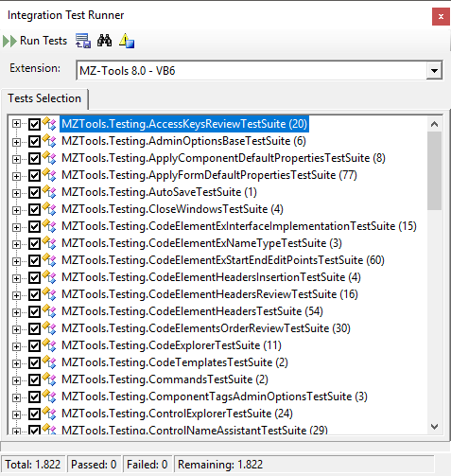Click the Run Tests label
This screenshot has height=476, width=451.
43,41
